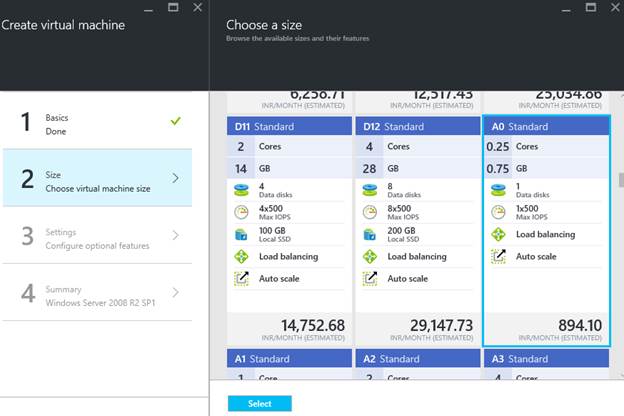Click the 8x500 Max IOPS text
Screen dimensions: 624x416
click(x=403, y=212)
